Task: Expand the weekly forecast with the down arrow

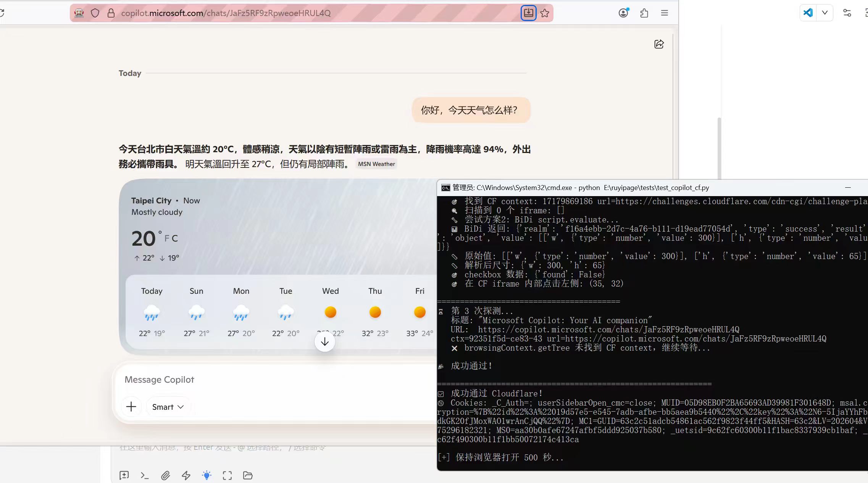Action: (324, 341)
